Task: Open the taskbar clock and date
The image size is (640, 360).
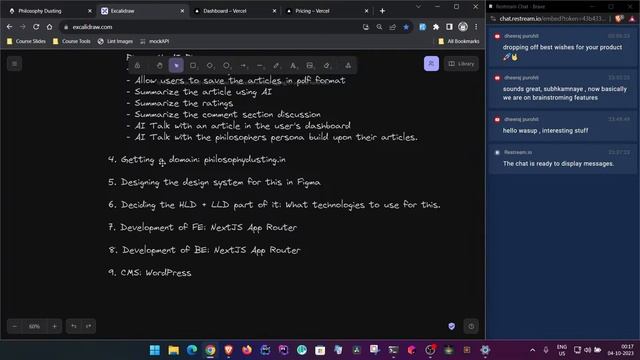Action: point(620,350)
